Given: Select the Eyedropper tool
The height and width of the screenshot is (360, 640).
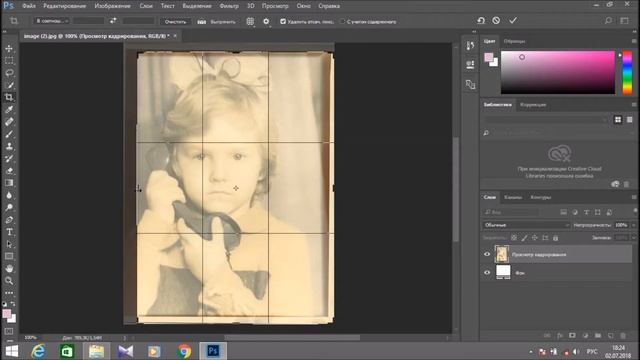Looking at the screenshot, I should (x=9, y=109).
